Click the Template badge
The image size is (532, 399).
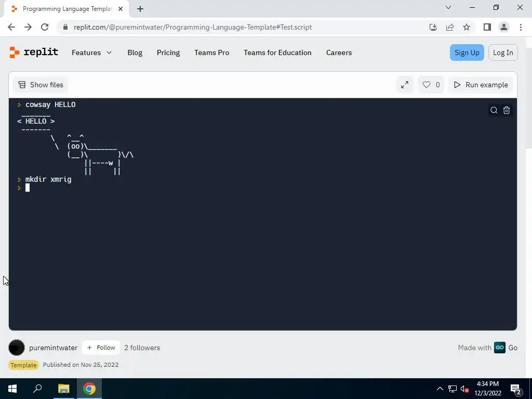tap(23, 365)
